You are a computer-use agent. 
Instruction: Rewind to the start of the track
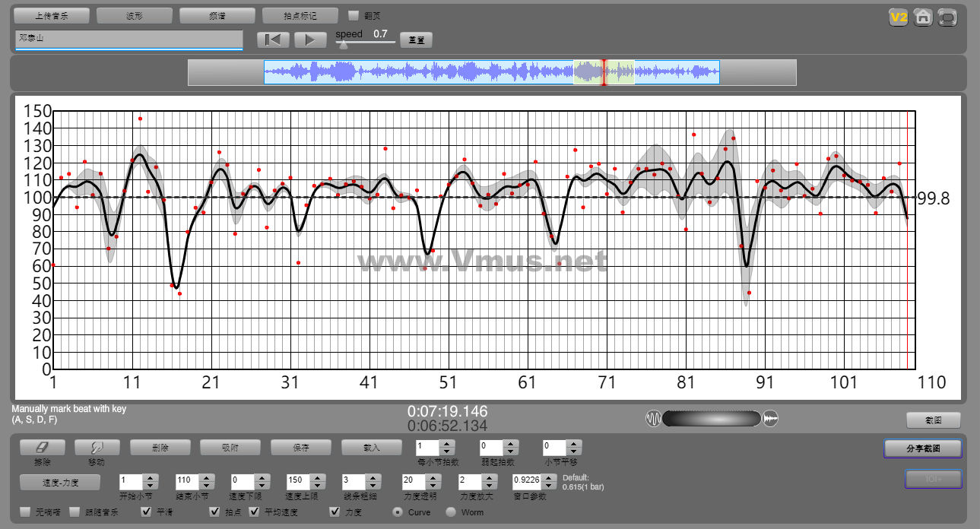(x=273, y=40)
